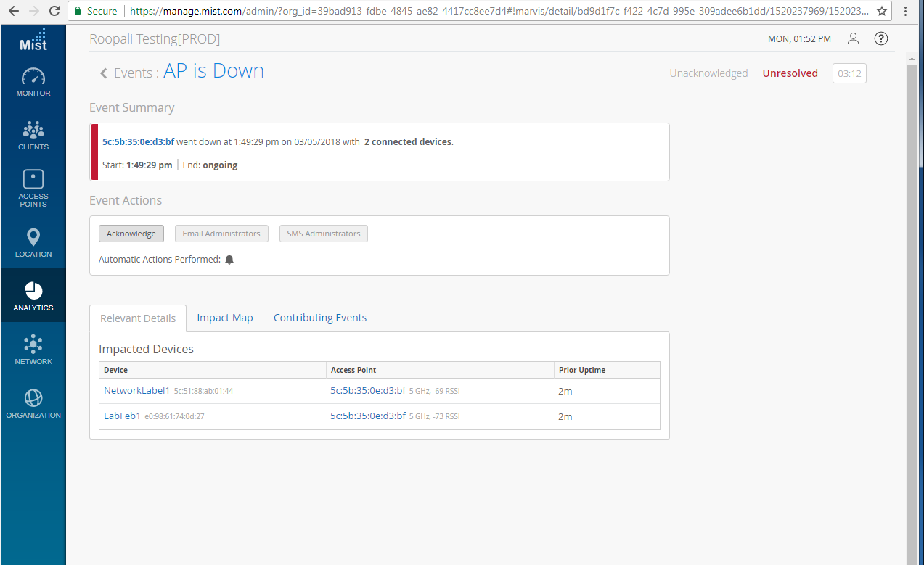Open the Network section icon

coord(33,350)
